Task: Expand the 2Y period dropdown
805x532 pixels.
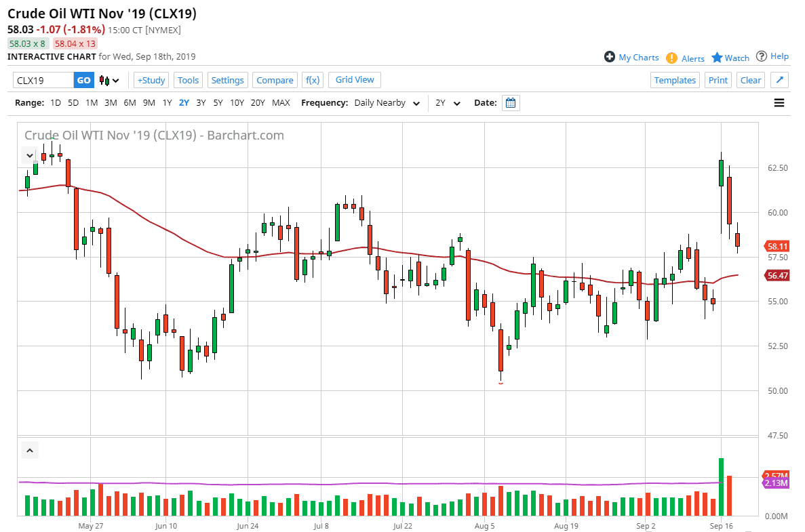Action: (x=448, y=103)
